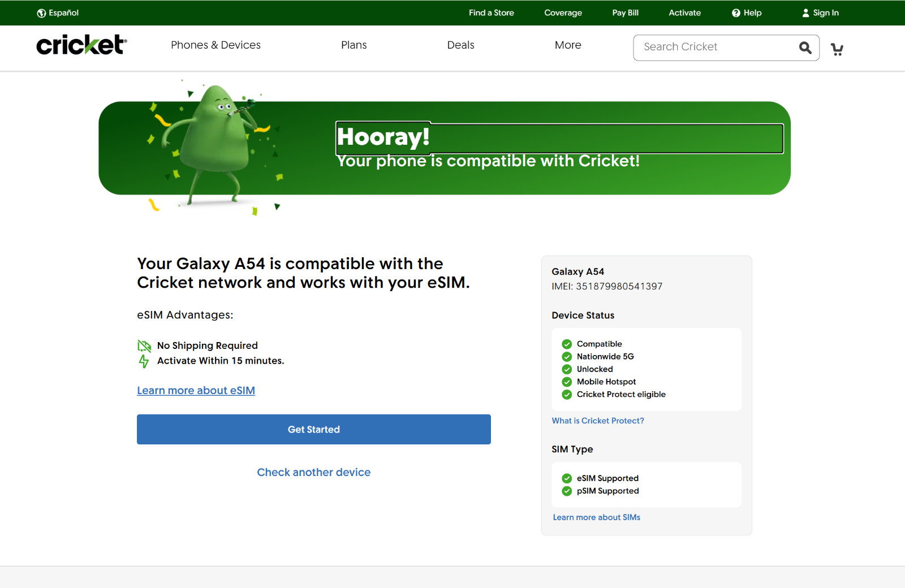Click the Help question mark icon
The image size is (905, 588).
point(736,13)
